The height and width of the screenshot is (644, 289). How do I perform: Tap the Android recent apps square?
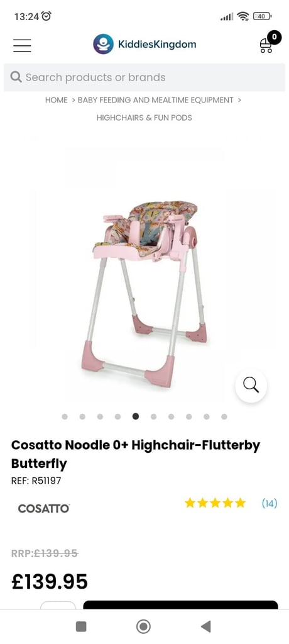pos(81,626)
